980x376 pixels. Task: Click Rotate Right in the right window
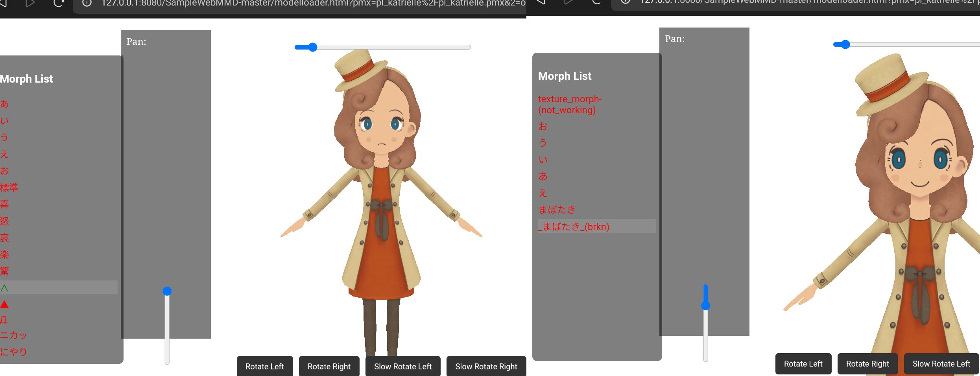[867, 364]
